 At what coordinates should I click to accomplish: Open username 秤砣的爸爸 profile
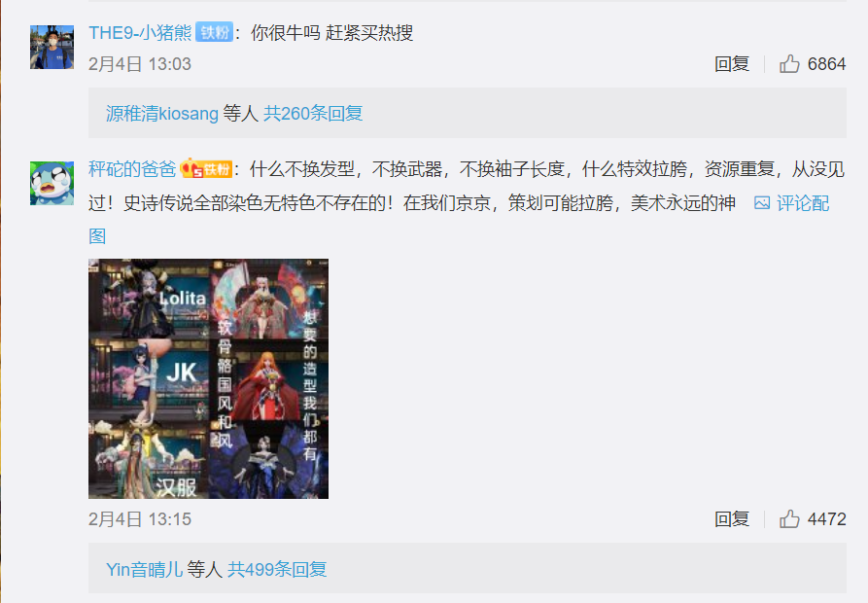pyautogui.click(x=132, y=168)
